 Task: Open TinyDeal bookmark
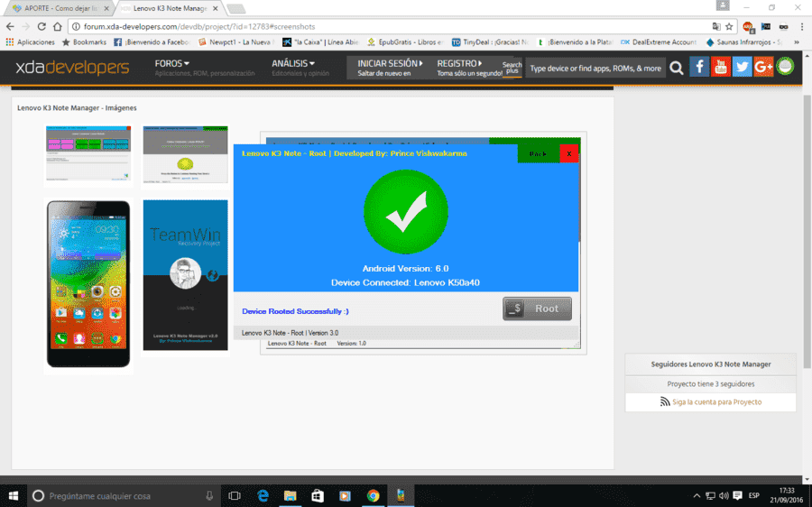click(490, 41)
